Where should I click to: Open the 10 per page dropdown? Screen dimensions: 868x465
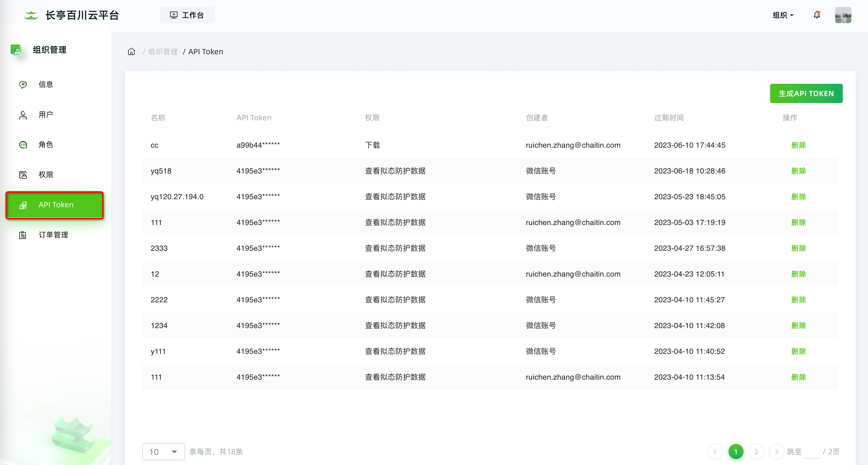163,452
